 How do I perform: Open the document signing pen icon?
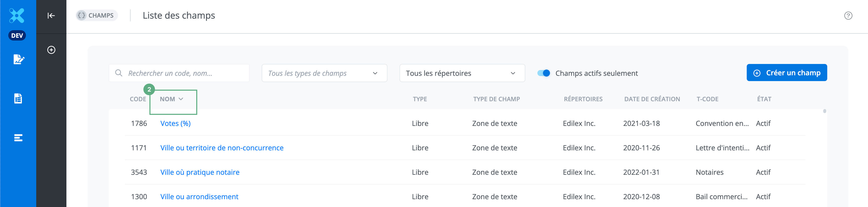pos(18,59)
